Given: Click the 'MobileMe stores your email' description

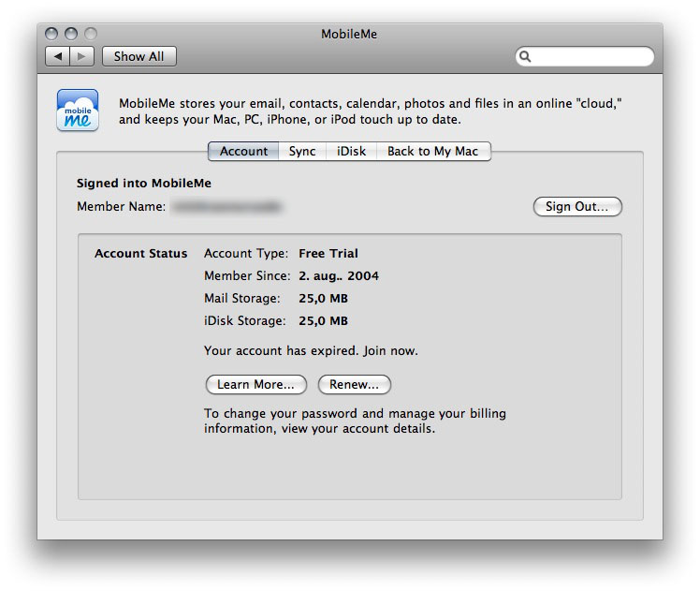Looking at the screenshot, I should click(370, 111).
